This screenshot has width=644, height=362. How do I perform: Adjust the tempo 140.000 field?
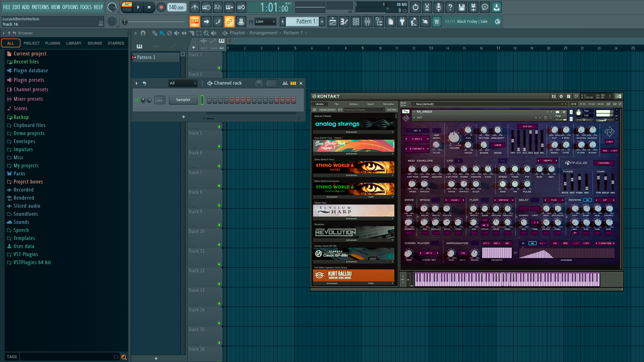click(x=176, y=8)
